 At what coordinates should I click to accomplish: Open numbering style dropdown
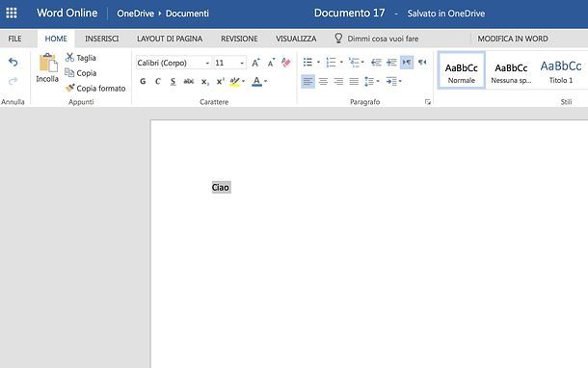341,63
